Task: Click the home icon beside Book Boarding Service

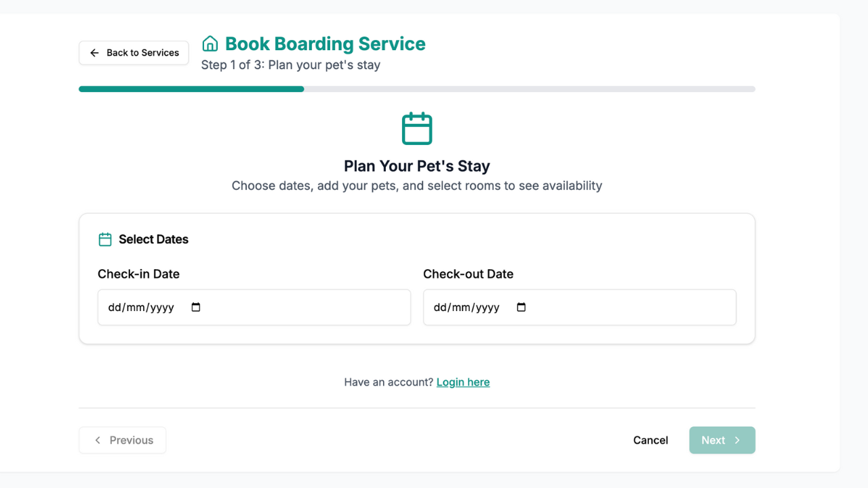Action: tap(210, 43)
